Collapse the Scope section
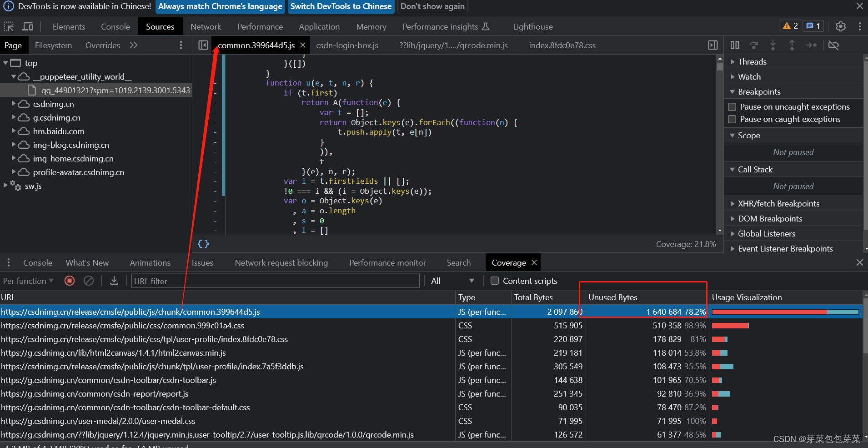 pyautogui.click(x=793, y=135)
